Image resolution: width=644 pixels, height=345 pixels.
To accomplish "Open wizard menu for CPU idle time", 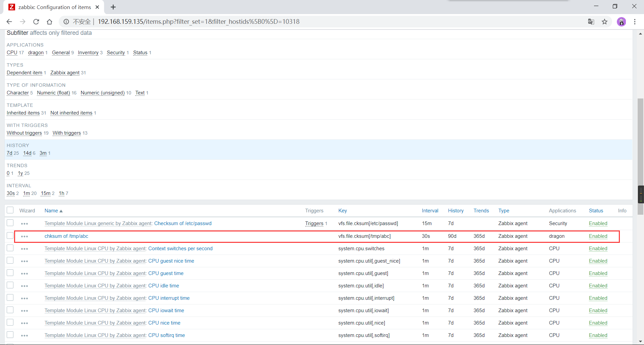I will point(24,286).
